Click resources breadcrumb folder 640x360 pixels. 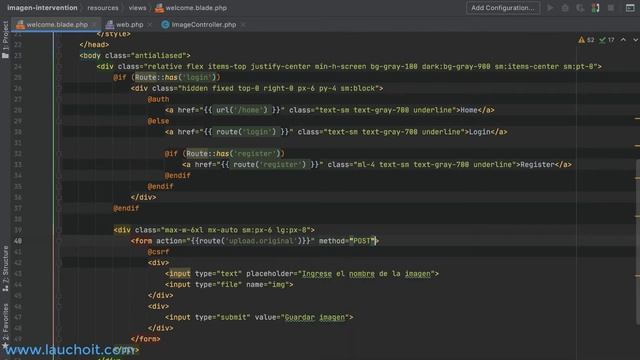click(x=103, y=8)
